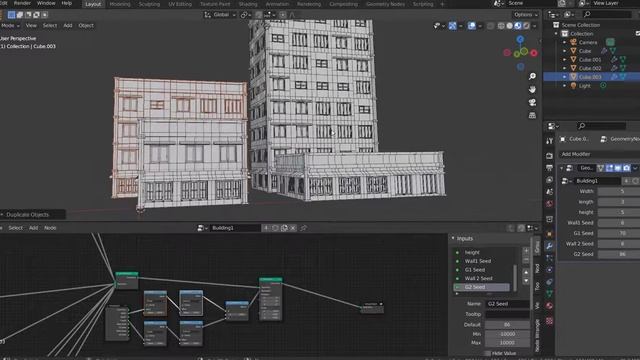Screen dimensions: 640x360
Task: Open the Object Data green triangle tab
Action: pyautogui.click(x=549, y=293)
